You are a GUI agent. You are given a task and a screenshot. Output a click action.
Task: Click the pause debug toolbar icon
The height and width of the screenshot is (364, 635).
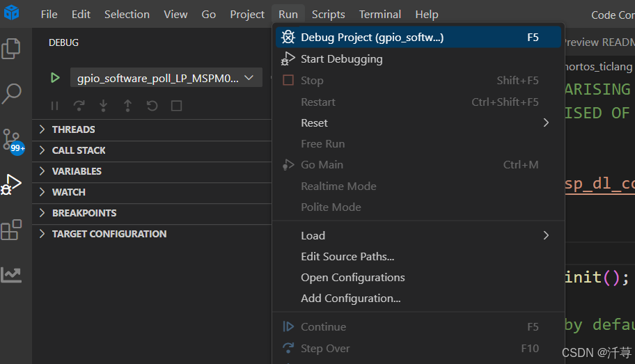click(55, 106)
